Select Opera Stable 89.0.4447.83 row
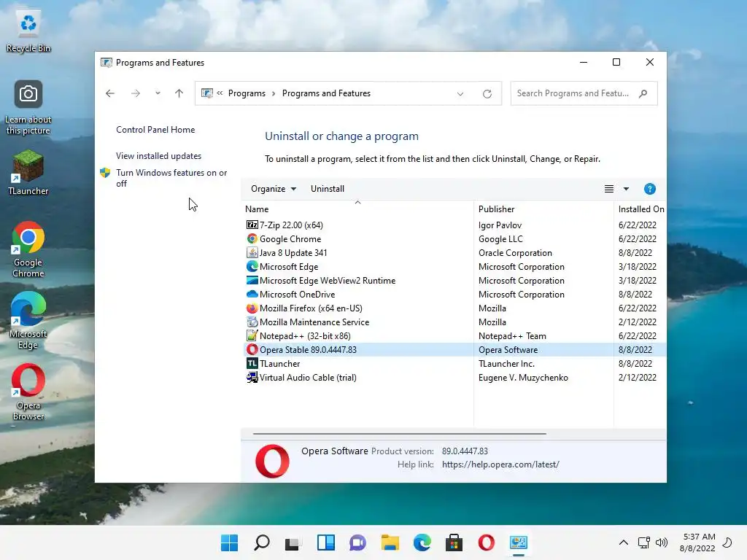The width and height of the screenshot is (747, 560). pos(454,349)
